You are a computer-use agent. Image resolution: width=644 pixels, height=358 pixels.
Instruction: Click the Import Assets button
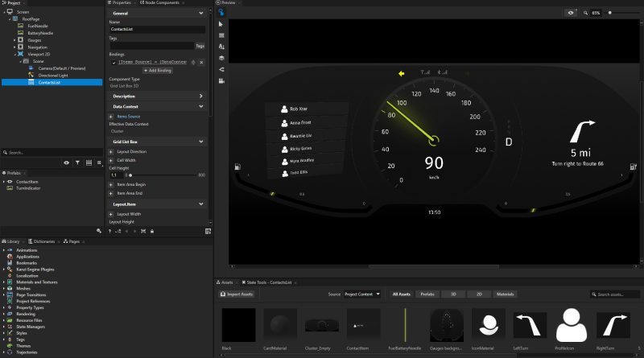pos(237,294)
